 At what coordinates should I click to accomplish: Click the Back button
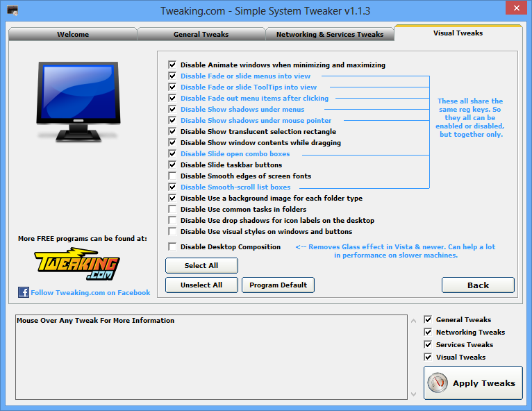[x=478, y=285]
